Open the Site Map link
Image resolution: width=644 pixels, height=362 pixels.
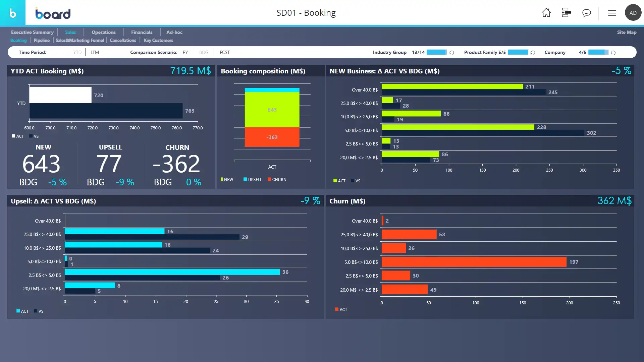(627, 32)
